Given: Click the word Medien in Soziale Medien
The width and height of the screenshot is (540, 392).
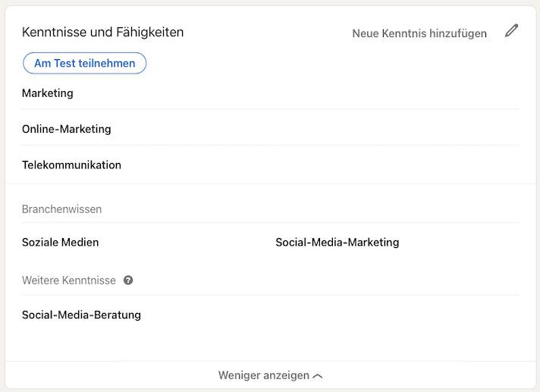Looking at the screenshot, I should tap(80, 243).
